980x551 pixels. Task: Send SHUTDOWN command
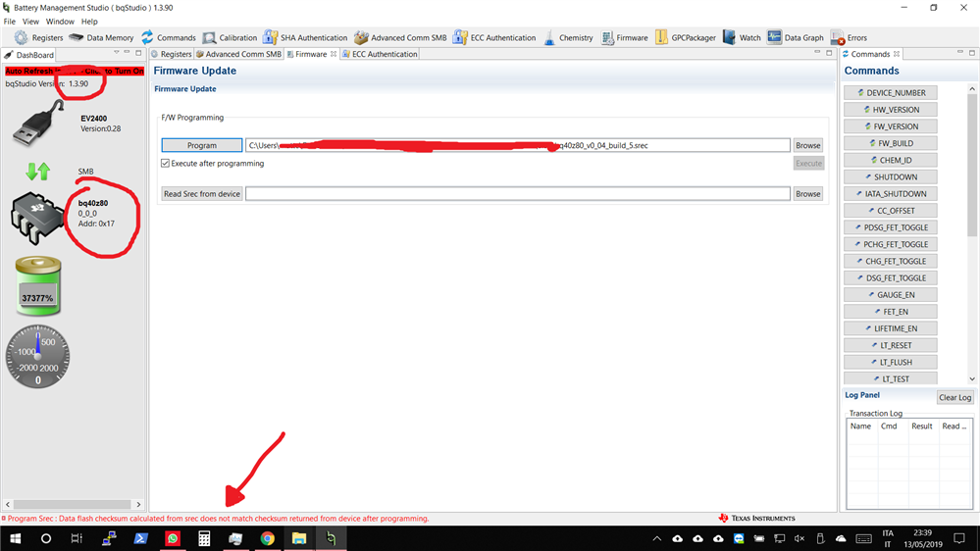click(890, 176)
